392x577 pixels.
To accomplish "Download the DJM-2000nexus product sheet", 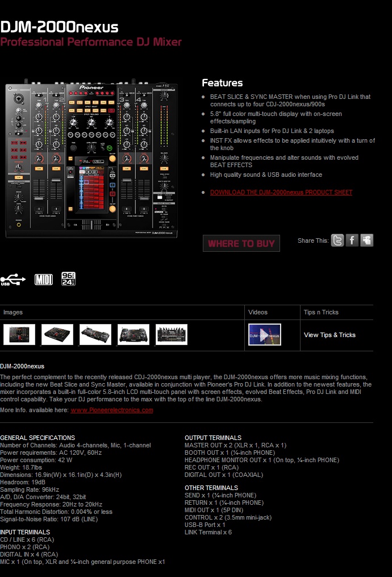I will pyautogui.click(x=281, y=192).
